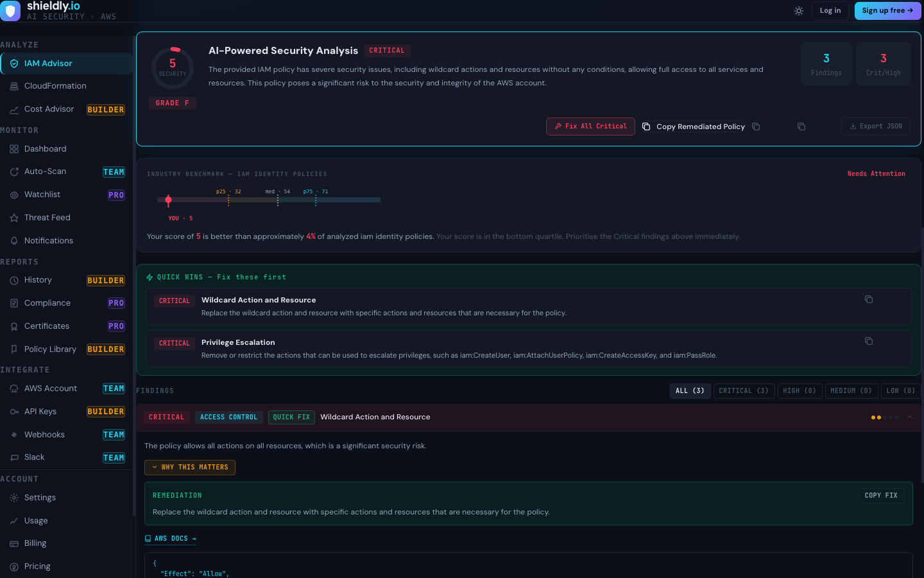Click the Fix All Critical button
The image size is (924, 578).
[x=590, y=127]
